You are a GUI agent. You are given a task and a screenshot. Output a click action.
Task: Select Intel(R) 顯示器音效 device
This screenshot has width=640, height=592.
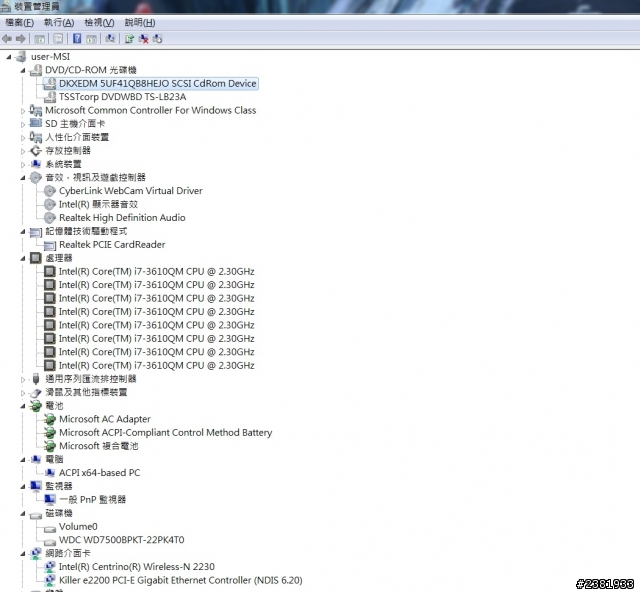click(x=98, y=204)
